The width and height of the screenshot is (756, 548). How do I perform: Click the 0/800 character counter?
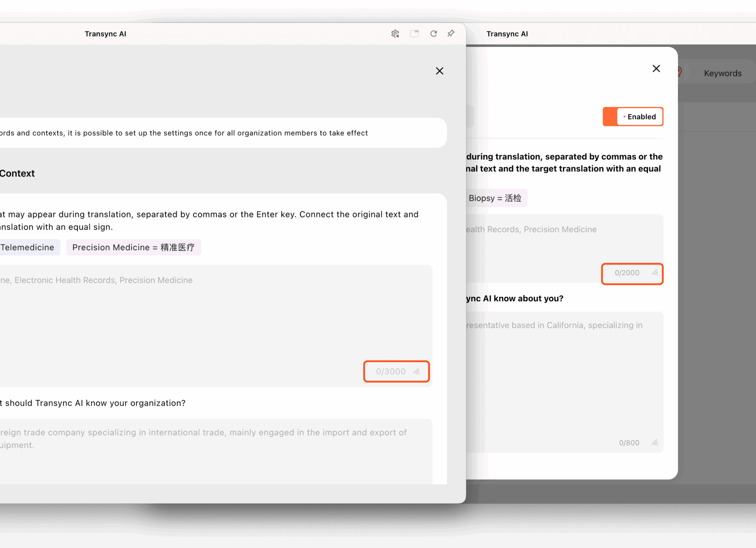coord(629,443)
